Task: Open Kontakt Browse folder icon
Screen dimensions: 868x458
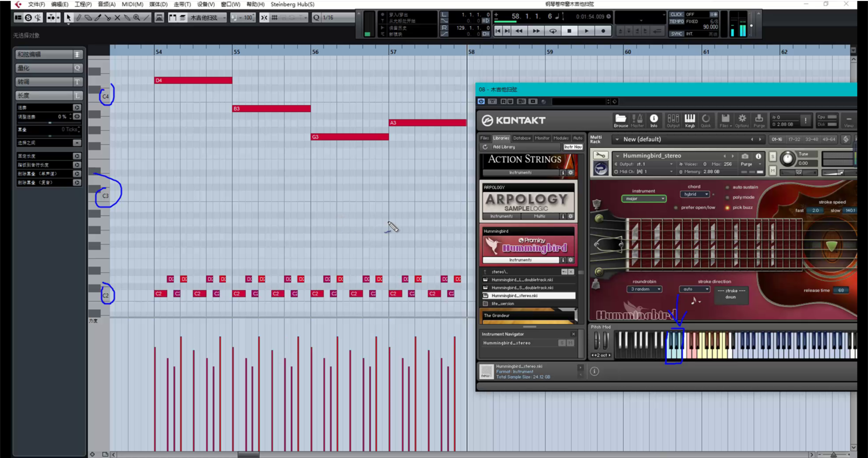Action: pyautogui.click(x=621, y=121)
